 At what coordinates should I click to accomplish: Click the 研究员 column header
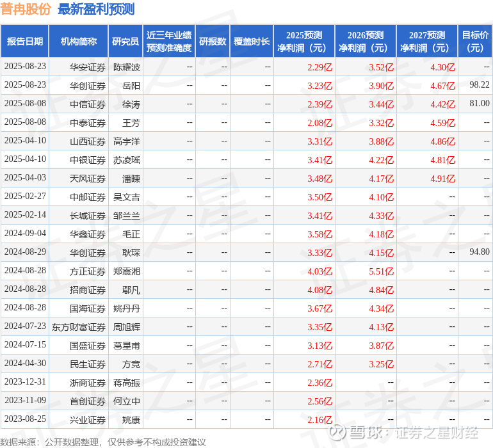[x=125, y=41]
